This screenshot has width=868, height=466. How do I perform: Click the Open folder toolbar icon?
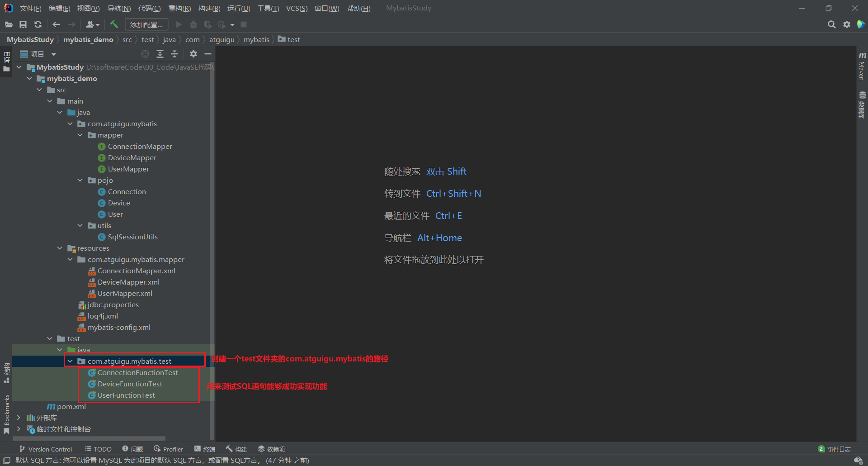9,24
